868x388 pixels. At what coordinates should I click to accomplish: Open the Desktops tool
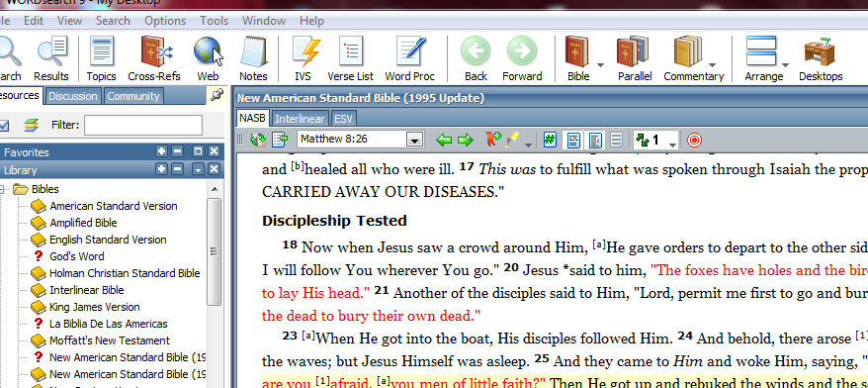tap(821, 58)
